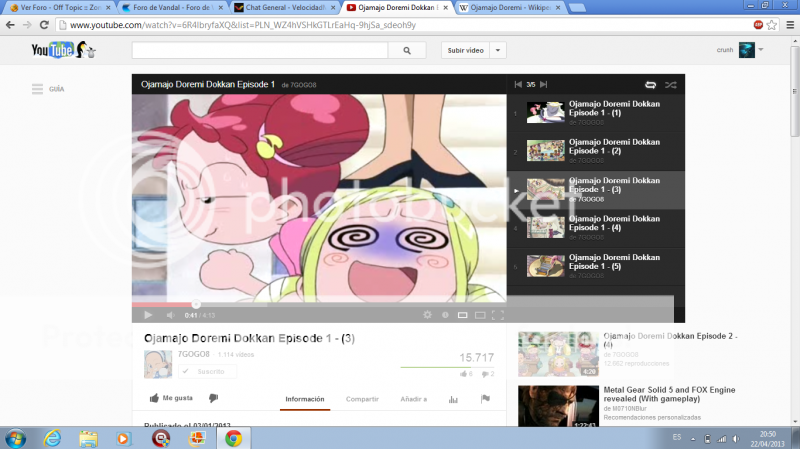Switch to Foro de Vandal tab
This screenshot has height=449, width=800.
click(x=171, y=8)
